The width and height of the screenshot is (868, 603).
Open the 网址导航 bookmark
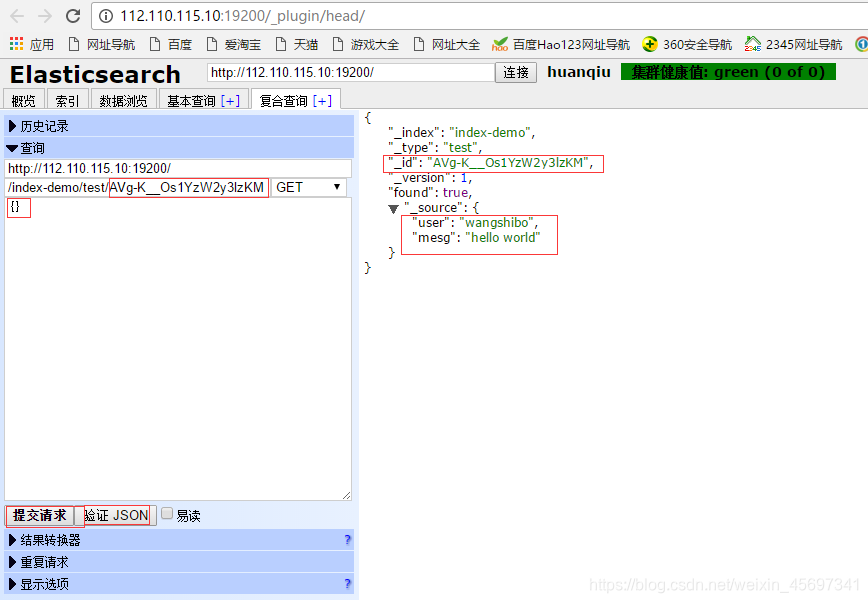[102, 44]
